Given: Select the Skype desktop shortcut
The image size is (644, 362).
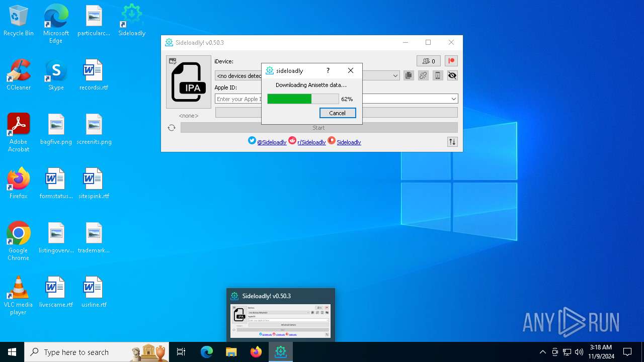Looking at the screenshot, I should 56,75.
